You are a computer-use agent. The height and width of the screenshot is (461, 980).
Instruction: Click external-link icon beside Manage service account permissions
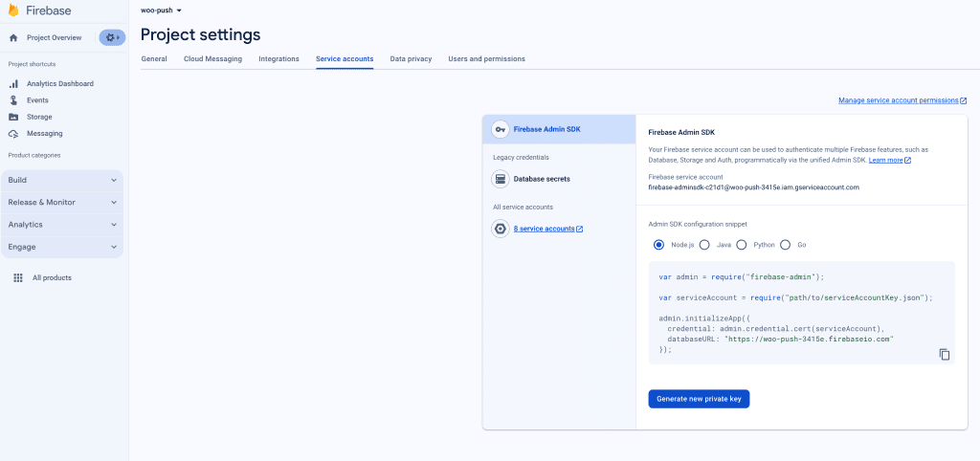[x=963, y=100]
